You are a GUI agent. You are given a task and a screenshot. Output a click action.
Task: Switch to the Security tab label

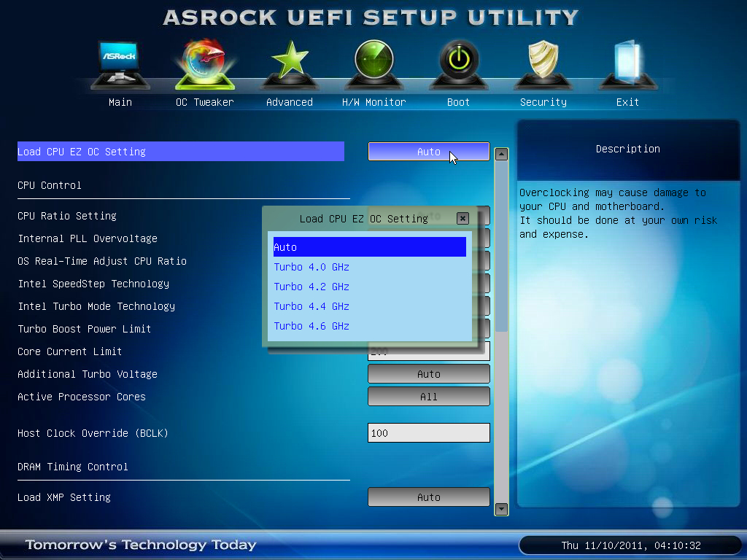543,102
